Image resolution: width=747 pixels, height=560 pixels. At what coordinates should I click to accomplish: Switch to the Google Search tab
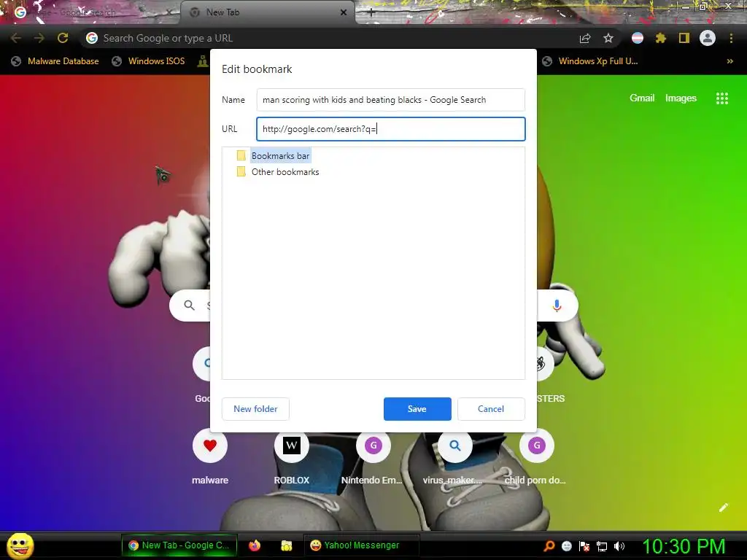(90, 12)
